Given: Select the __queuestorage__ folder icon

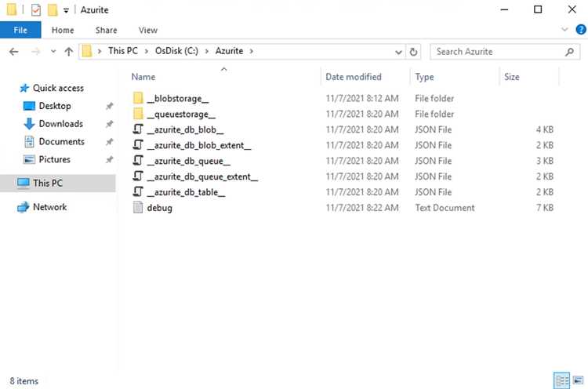Looking at the screenshot, I should click(x=138, y=114).
